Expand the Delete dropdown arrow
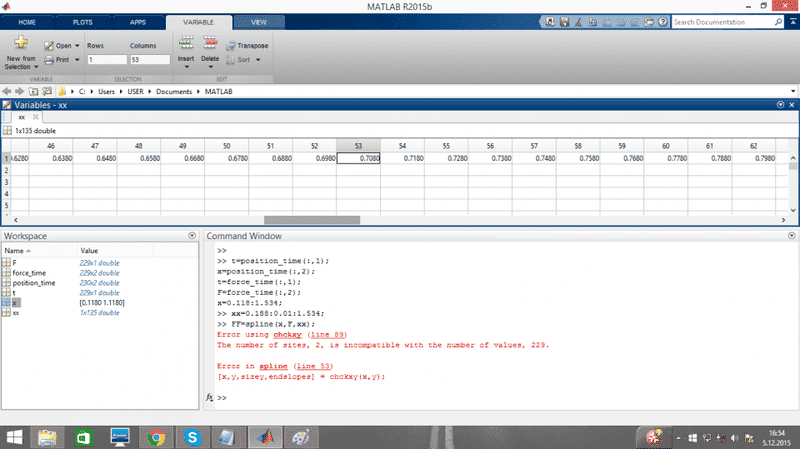The image size is (800, 449). pyautogui.click(x=210, y=67)
